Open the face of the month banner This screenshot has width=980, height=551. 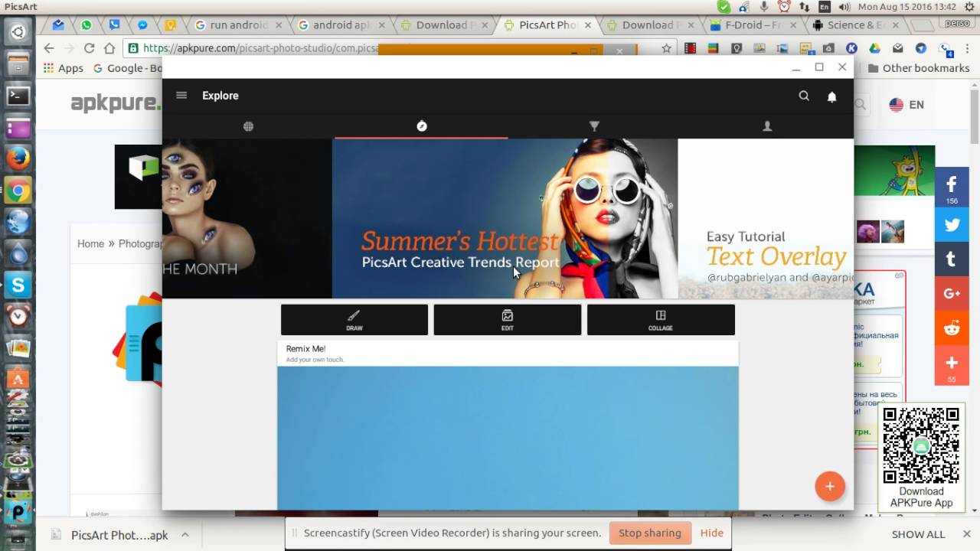coord(247,219)
